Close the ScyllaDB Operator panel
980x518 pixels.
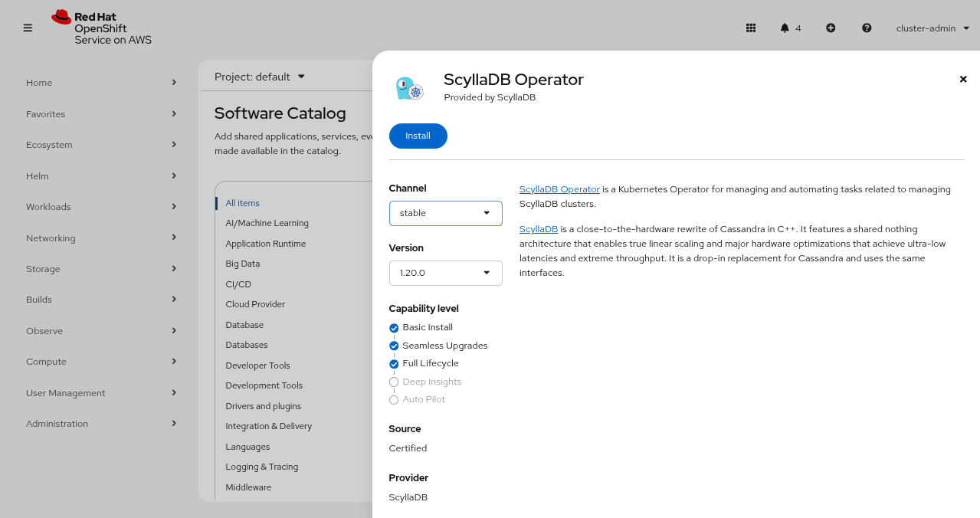963,79
